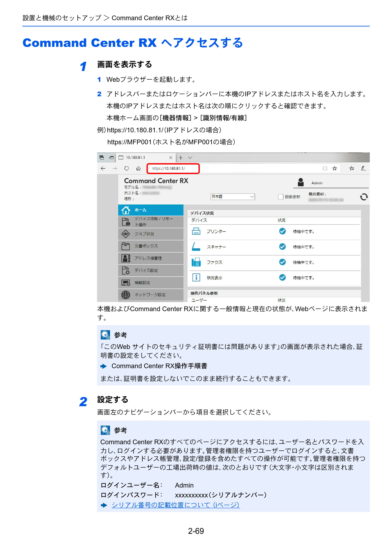Click the Command Center refresh arrows icon
This screenshot has width=392, height=555.
[x=364, y=197]
